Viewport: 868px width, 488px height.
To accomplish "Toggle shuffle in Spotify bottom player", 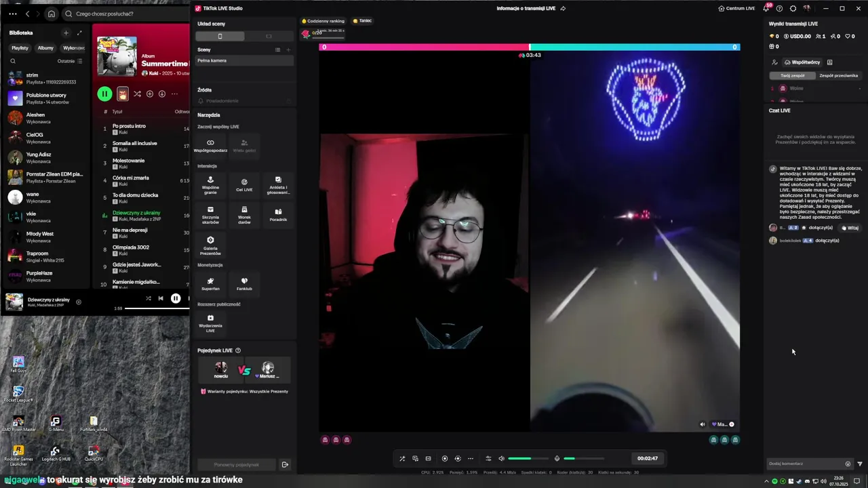I will (x=148, y=298).
